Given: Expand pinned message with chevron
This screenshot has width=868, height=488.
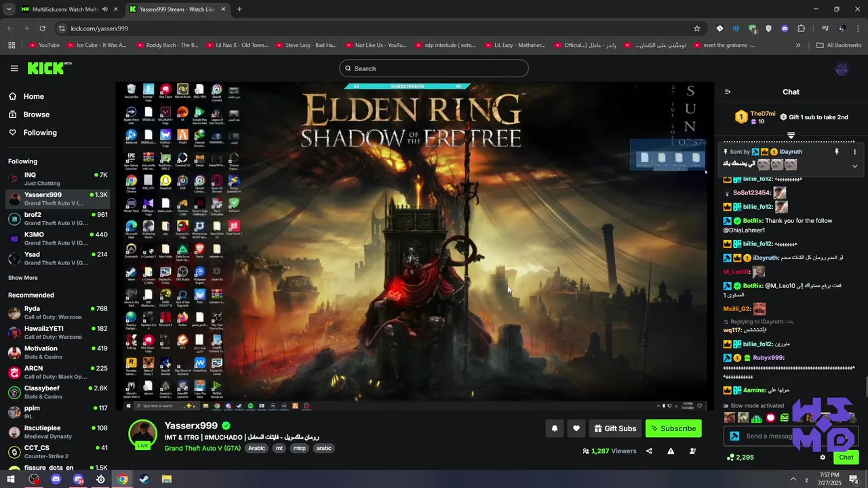Looking at the screenshot, I should coord(854,166).
